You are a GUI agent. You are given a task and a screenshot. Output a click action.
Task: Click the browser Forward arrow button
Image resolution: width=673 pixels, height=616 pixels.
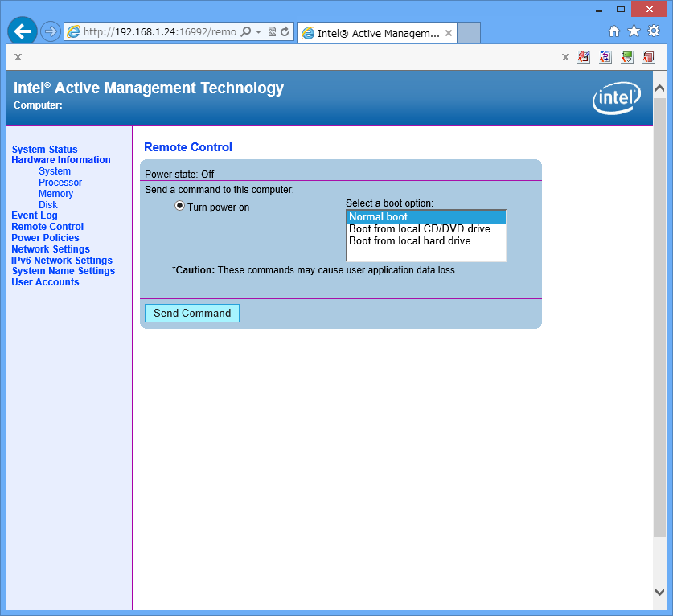50,31
